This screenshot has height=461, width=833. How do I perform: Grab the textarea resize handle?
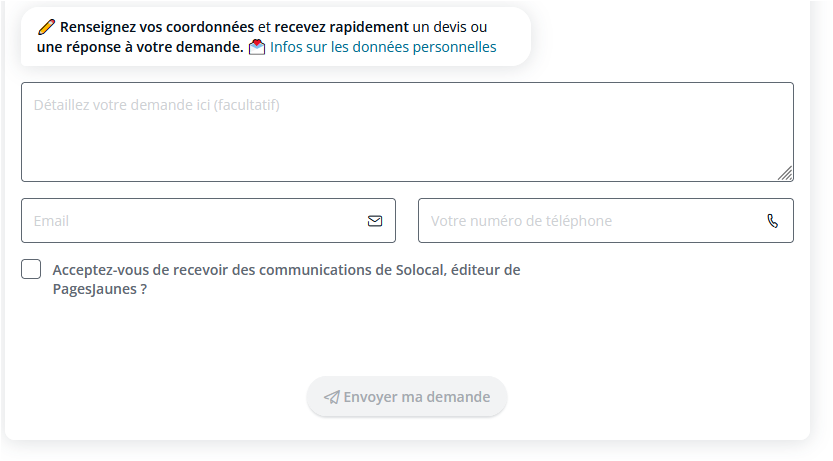coord(785,173)
